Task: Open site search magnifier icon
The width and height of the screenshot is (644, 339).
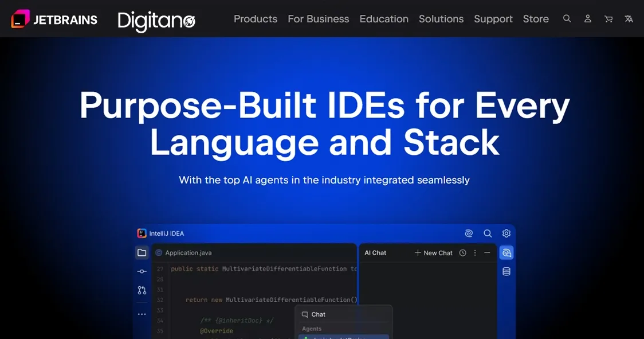Action: (x=567, y=18)
